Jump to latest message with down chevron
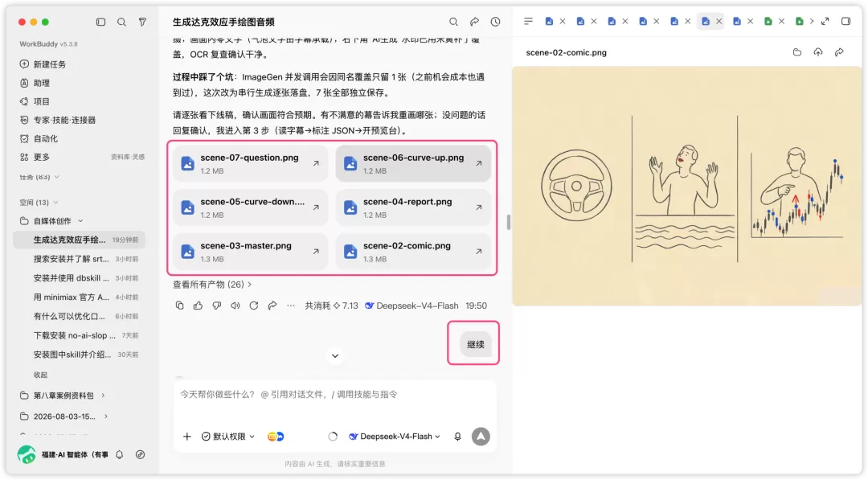This screenshot has width=868, height=480. click(335, 355)
